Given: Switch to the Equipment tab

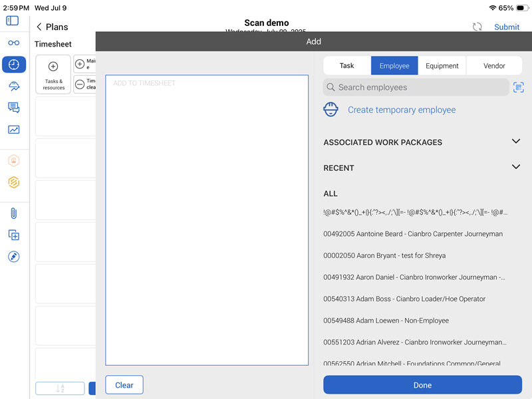Looking at the screenshot, I should 442,66.
